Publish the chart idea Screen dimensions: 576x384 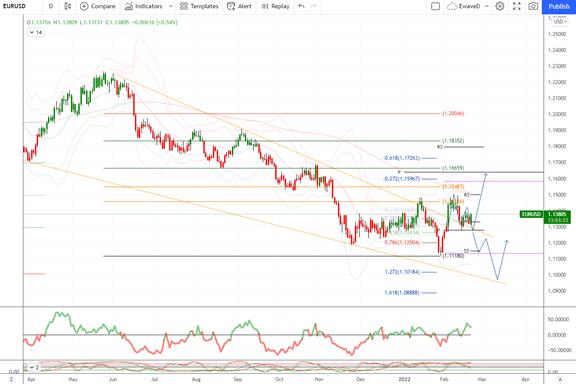[559, 7]
